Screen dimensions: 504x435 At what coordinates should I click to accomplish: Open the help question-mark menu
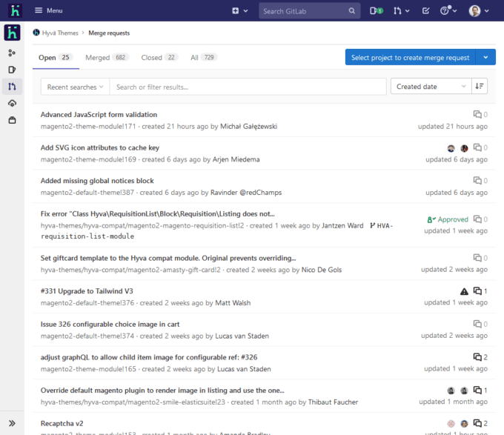tap(448, 10)
